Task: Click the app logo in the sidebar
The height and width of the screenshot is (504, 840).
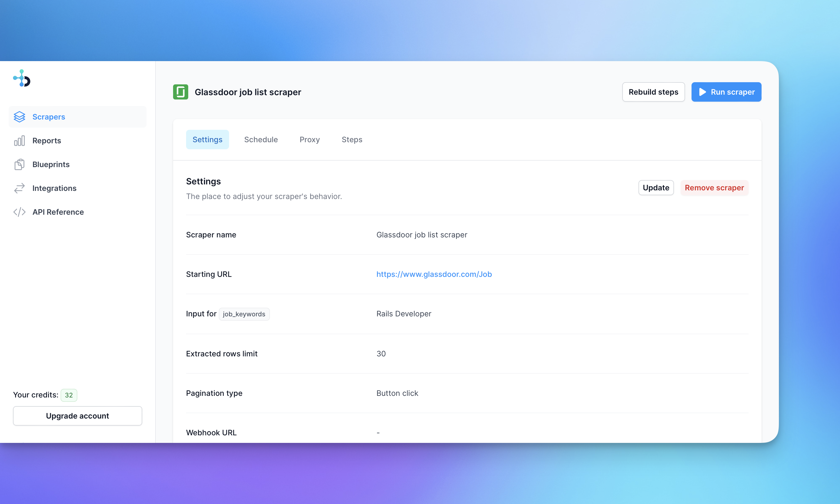Action: (x=22, y=78)
